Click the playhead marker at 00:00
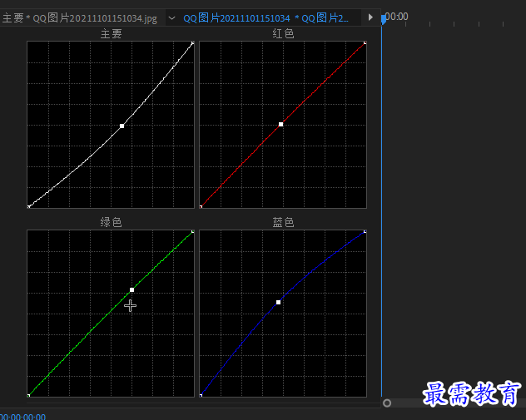Viewport: 526px width, 420px height. (384, 19)
